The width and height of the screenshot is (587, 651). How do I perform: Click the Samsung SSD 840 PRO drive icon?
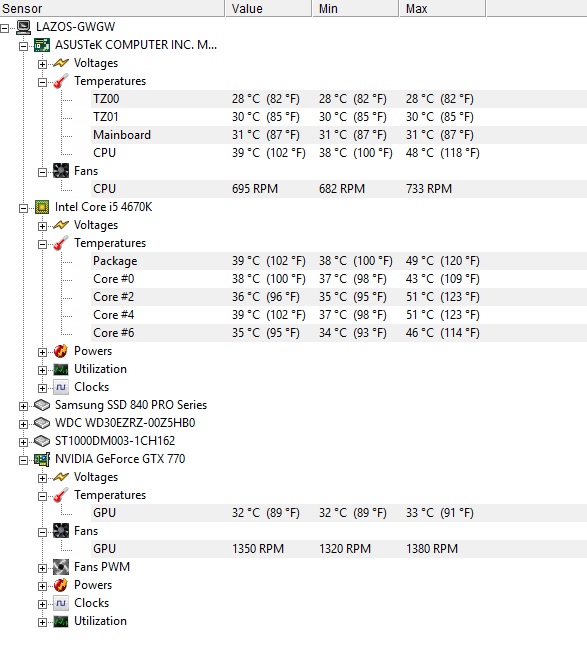pyautogui.click(x=42, y=405)
